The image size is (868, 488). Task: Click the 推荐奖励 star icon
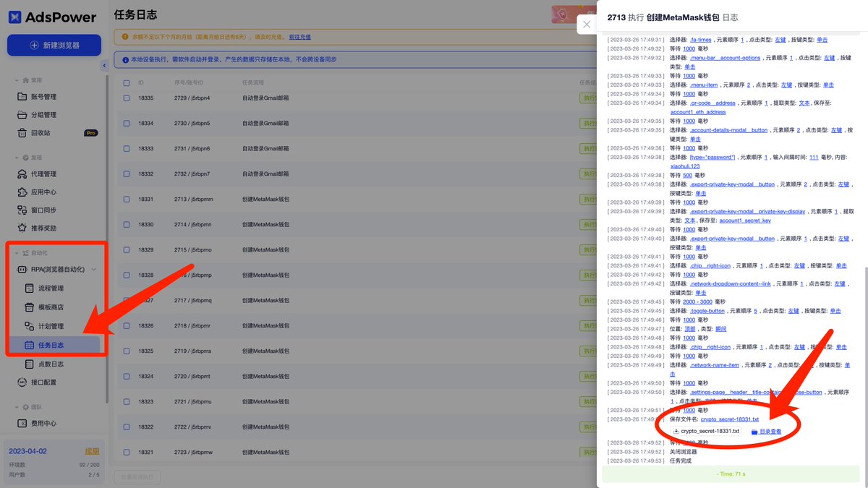(x=22, y=228)
